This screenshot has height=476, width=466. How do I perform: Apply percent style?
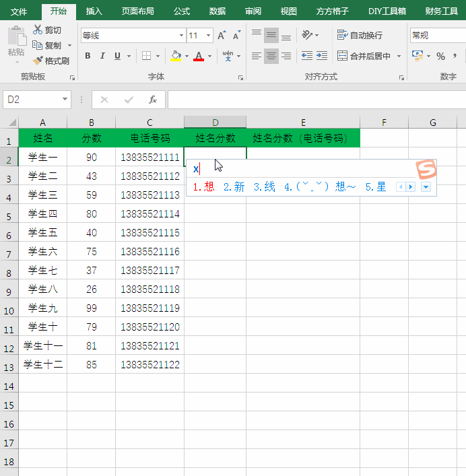tap(440, 56)
